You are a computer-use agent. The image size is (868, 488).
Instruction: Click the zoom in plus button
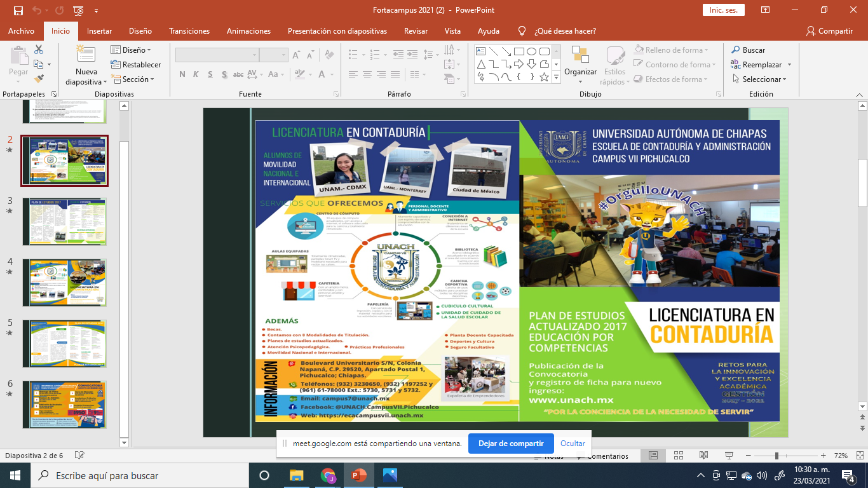tap(823, 456)
